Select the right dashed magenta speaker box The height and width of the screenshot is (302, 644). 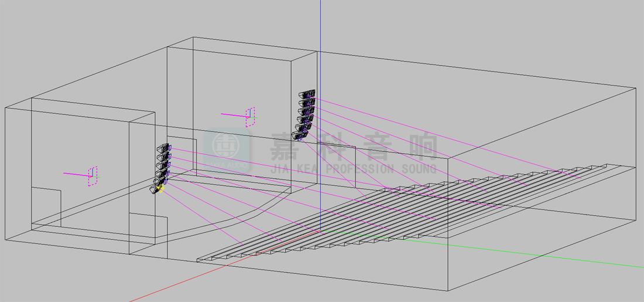pyautogui.click(x=250, y=117)
